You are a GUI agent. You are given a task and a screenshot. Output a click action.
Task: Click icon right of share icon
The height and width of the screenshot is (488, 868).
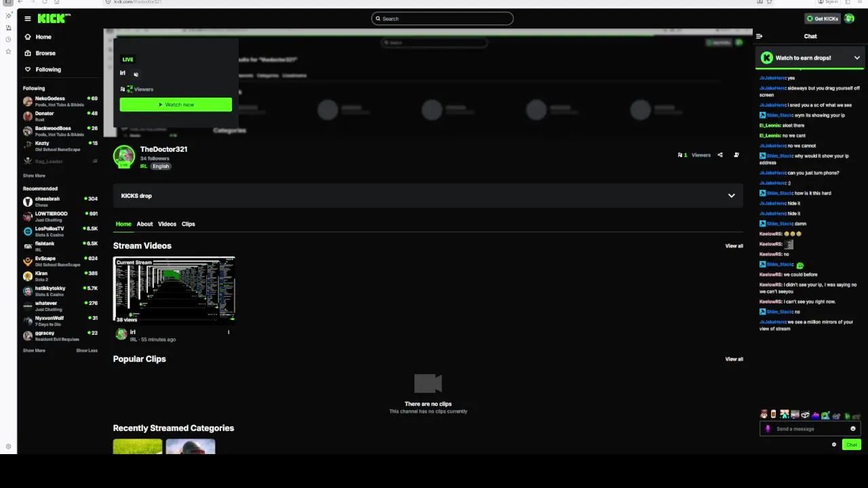coord(736,155)
